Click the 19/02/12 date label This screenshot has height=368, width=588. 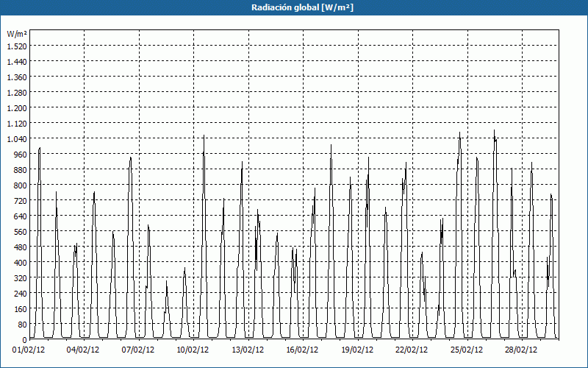click(357, 350)
